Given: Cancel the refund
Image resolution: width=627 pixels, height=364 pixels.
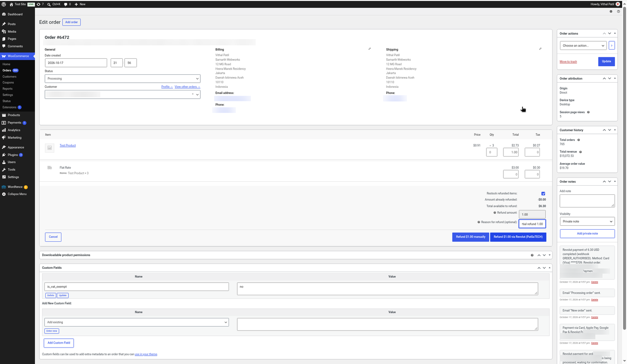Looking at the screenshot, I should (53, 237).
